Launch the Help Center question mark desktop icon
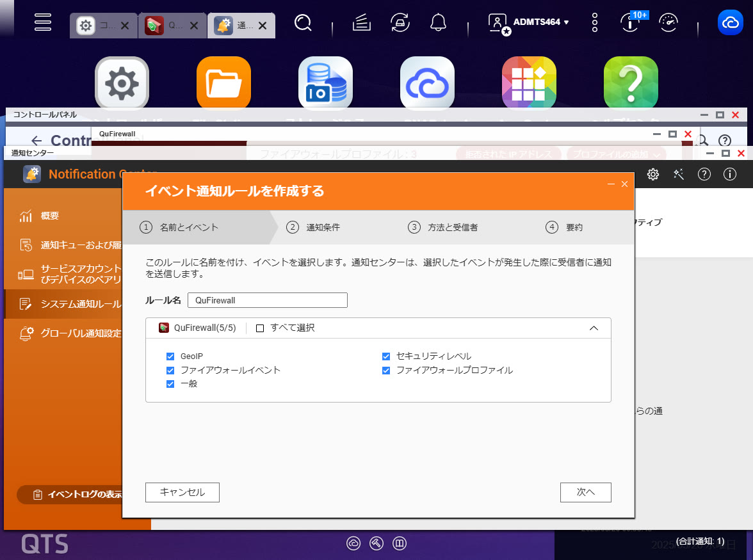This screenshot has width=753, height=560. [x=631, y=83]
